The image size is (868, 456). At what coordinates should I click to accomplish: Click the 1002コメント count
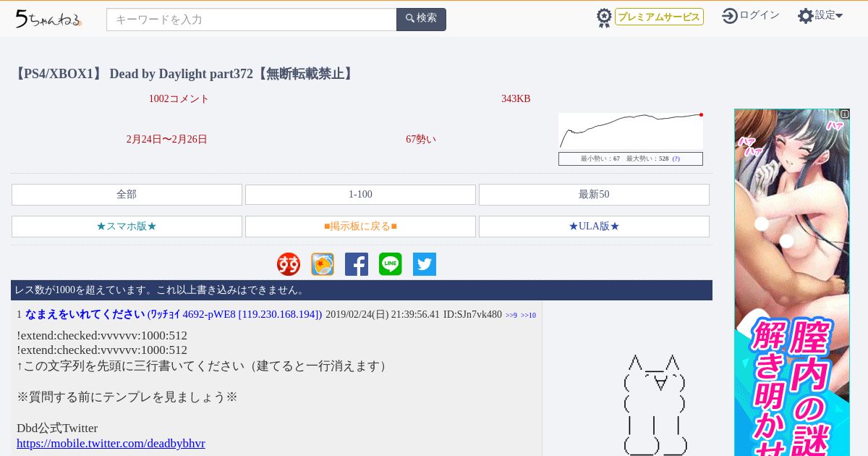pos(179,99)
